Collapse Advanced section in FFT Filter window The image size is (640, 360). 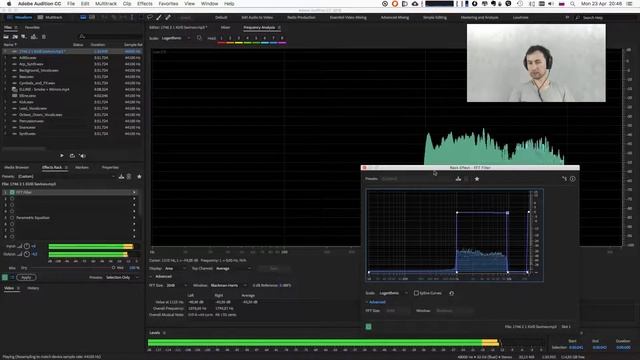pos(376,302)
